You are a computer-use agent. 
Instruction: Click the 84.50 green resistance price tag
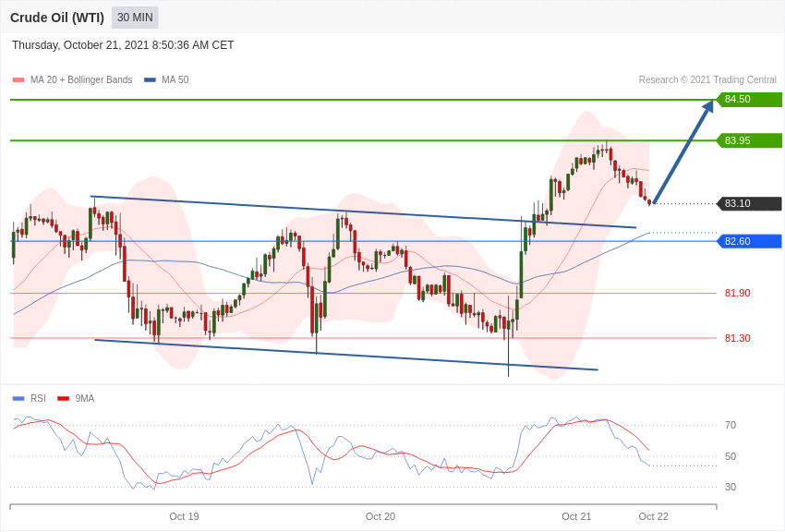coord(750,99)
